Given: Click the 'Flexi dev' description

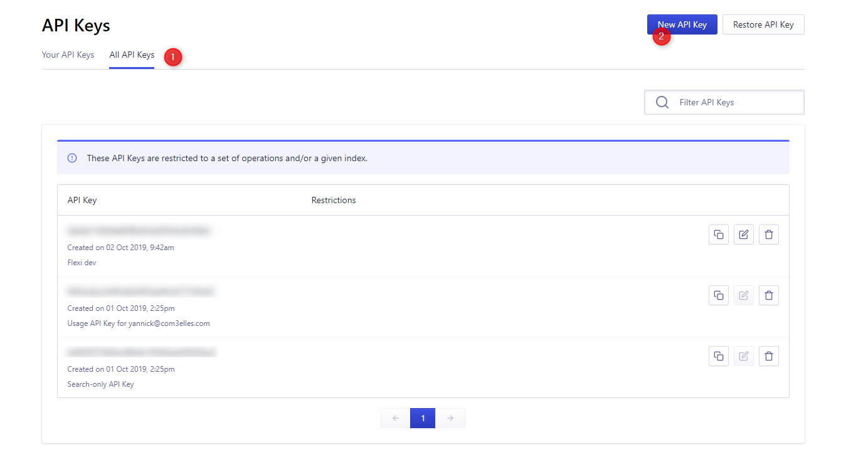Looking at the screenshot, I should click(x=82, y=263).
